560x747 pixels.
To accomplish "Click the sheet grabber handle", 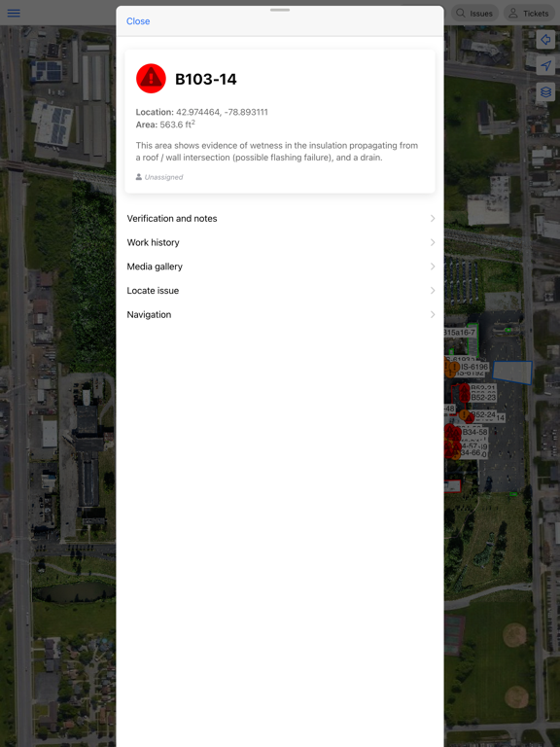I will click(280, 10).
